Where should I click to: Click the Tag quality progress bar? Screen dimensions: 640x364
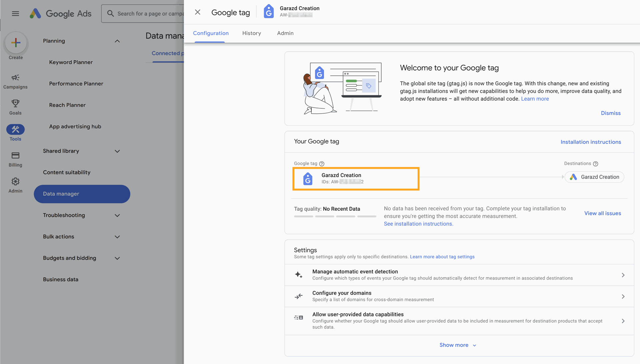335,216
